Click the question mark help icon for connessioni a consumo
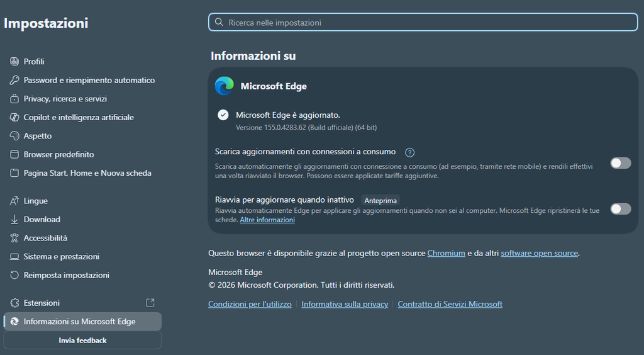The height and width of the screenshot is (355, 644). (x=409, y=152)
